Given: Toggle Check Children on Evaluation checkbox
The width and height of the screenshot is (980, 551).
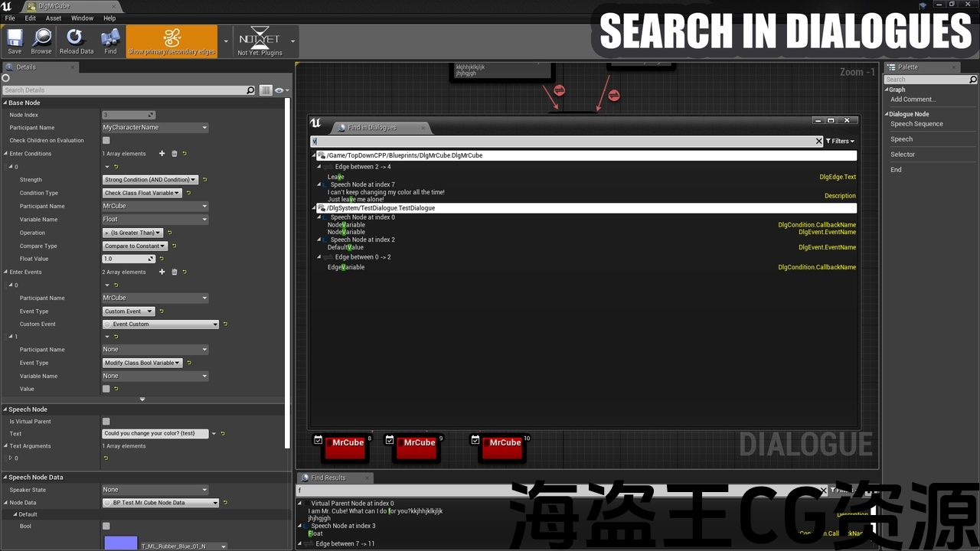Looking at the screenshot, I should coord(106,141).
